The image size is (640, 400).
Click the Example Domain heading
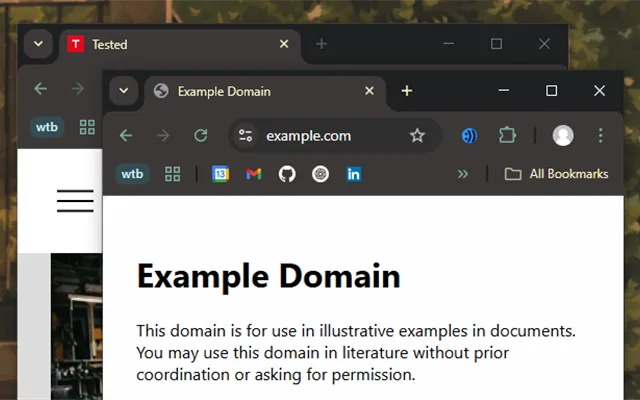pos(269,276)
